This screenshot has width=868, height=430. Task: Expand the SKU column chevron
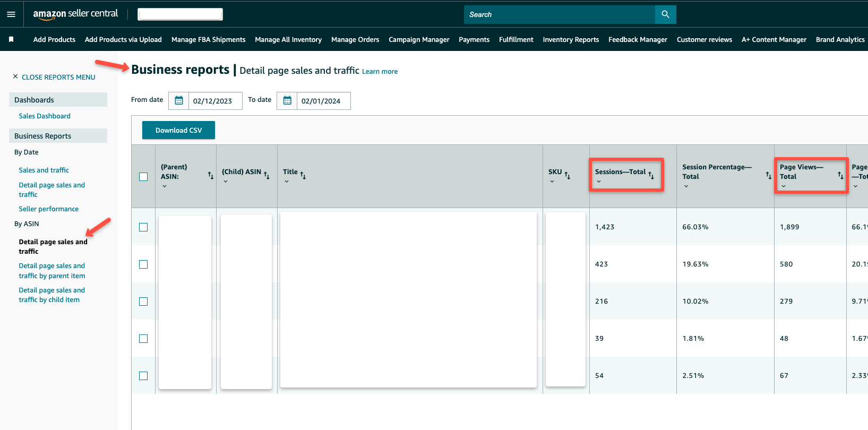click(x=552, y=182)
